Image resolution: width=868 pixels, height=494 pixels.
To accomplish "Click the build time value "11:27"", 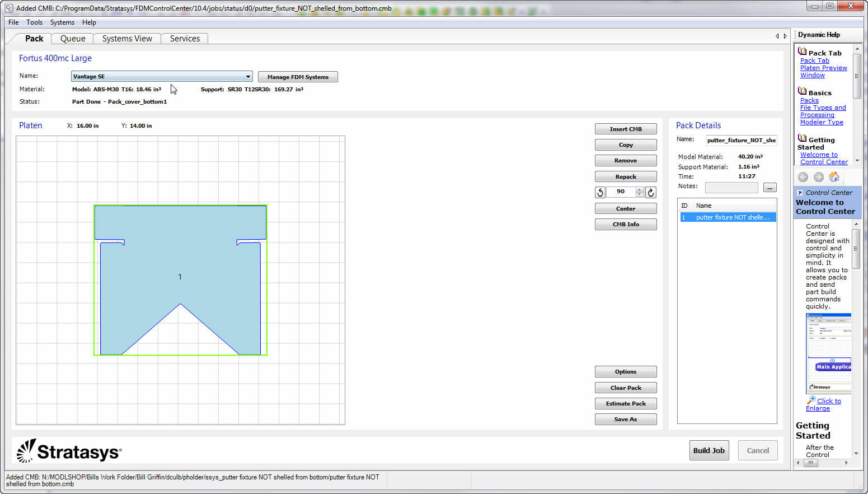I will tap(747, 176).
